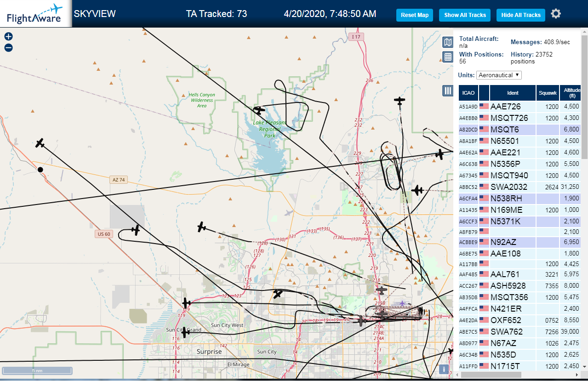Sort table by ICAO column header
The image size is (588, 381).
(468, 93)
